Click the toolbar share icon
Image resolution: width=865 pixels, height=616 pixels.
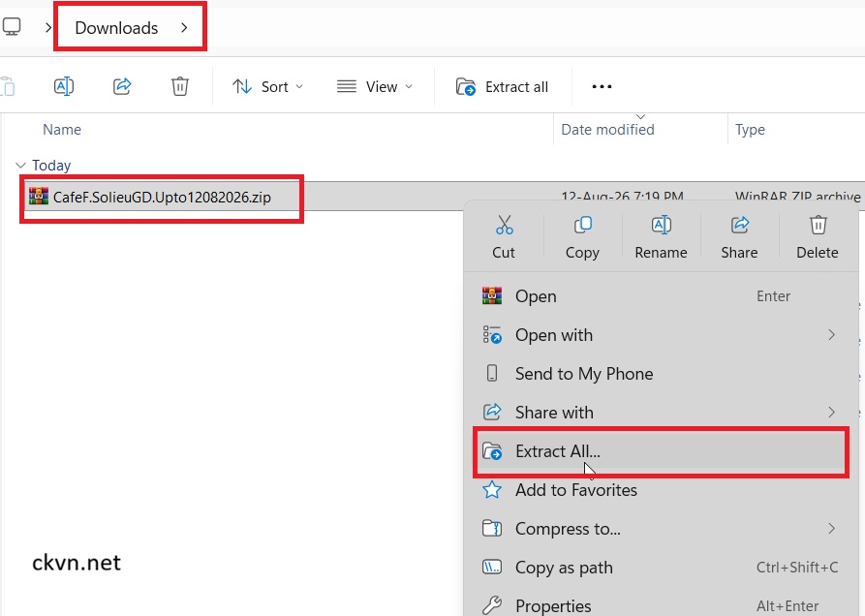[122, 86]
